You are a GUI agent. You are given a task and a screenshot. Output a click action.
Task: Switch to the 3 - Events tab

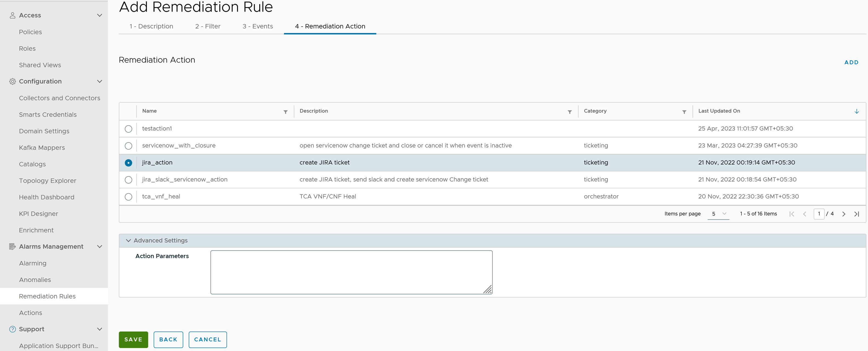point(258,26)
